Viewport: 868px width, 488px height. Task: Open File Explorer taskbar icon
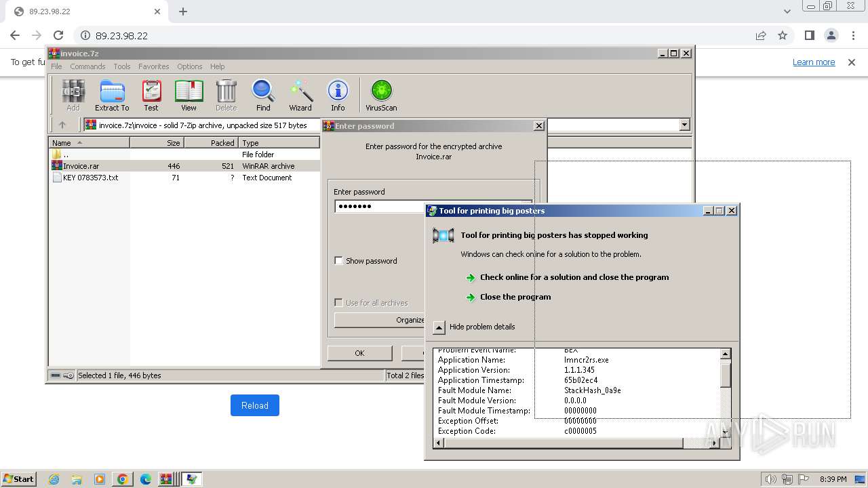point(77,479)
